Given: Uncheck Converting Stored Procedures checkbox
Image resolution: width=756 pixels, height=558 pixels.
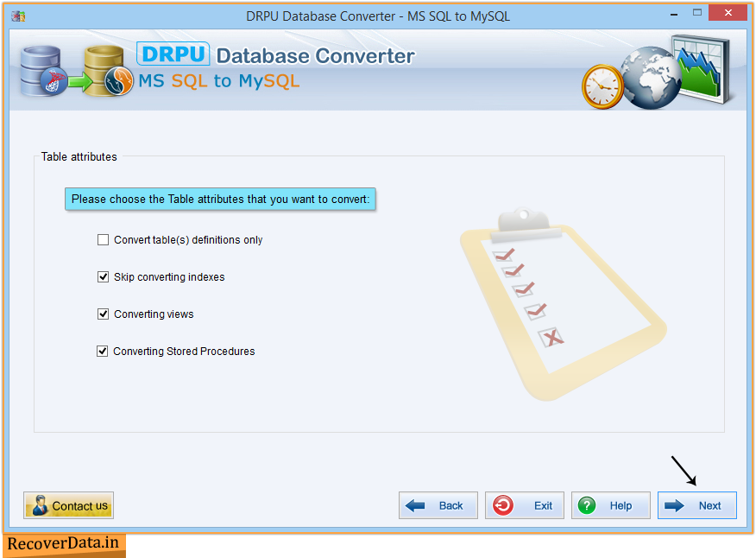Looking at the screenshot, I should tap(102, 352).
